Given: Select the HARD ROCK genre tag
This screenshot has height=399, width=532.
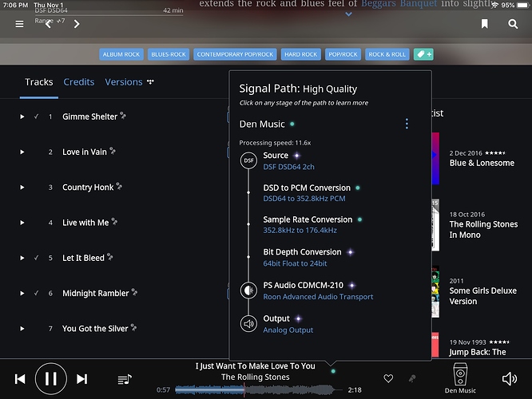Looking at the screenshot, I should (x=300, y=54).
